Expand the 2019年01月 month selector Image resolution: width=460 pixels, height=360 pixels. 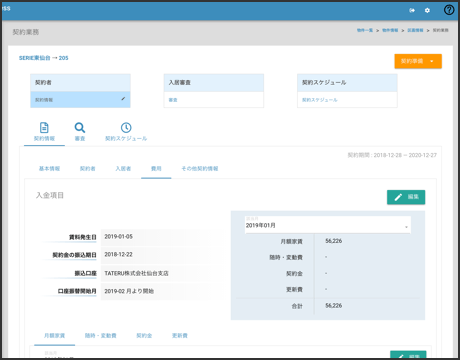point(328,225)
